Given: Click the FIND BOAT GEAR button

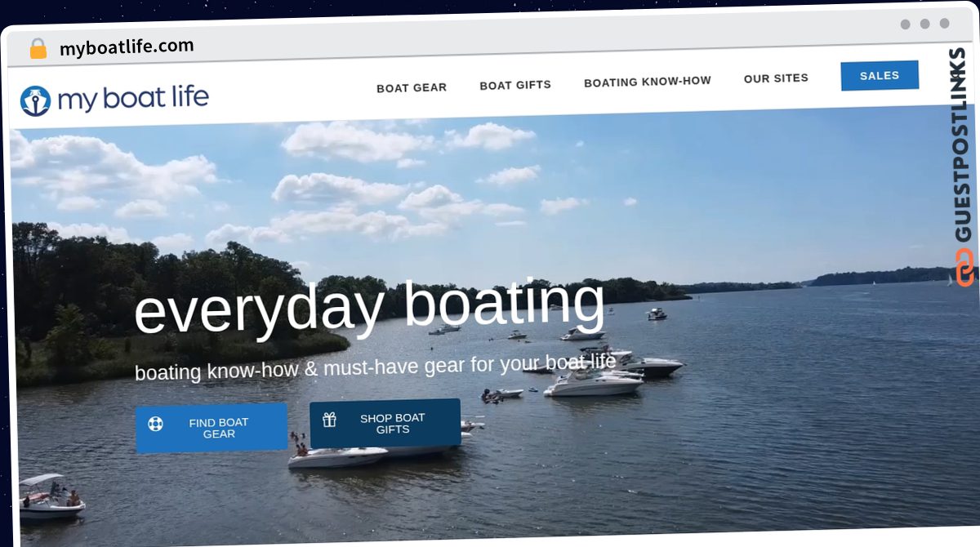Looking at the screenshot, I should point(212,427).
